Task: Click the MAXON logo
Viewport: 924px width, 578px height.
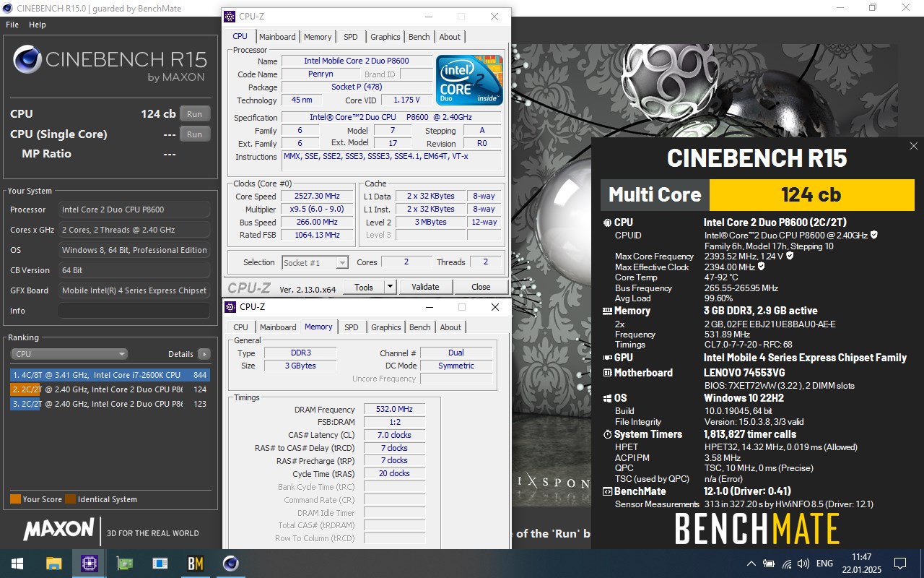Action: click(x=59, y=530)
